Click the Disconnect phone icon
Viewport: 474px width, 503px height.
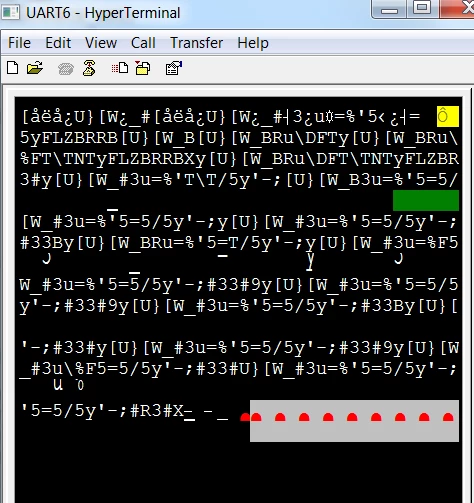tap(89, 68)
